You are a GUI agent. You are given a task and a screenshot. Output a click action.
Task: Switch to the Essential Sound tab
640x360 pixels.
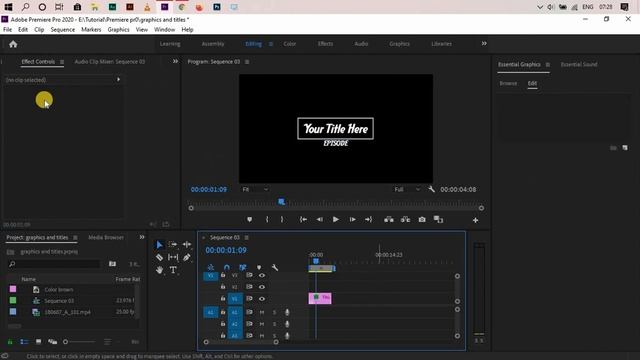(579, 64)
